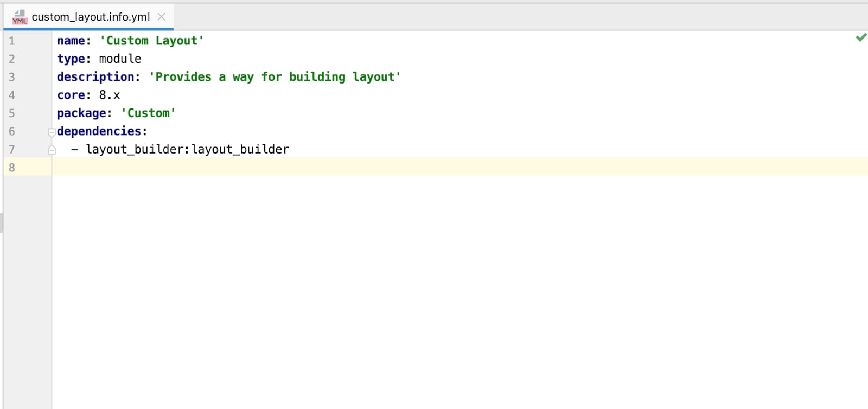This screenshot has width=868, height=409.
Task: Click the 'Custom' package string value
Action: pyautogui.click(x=148, y=113)
